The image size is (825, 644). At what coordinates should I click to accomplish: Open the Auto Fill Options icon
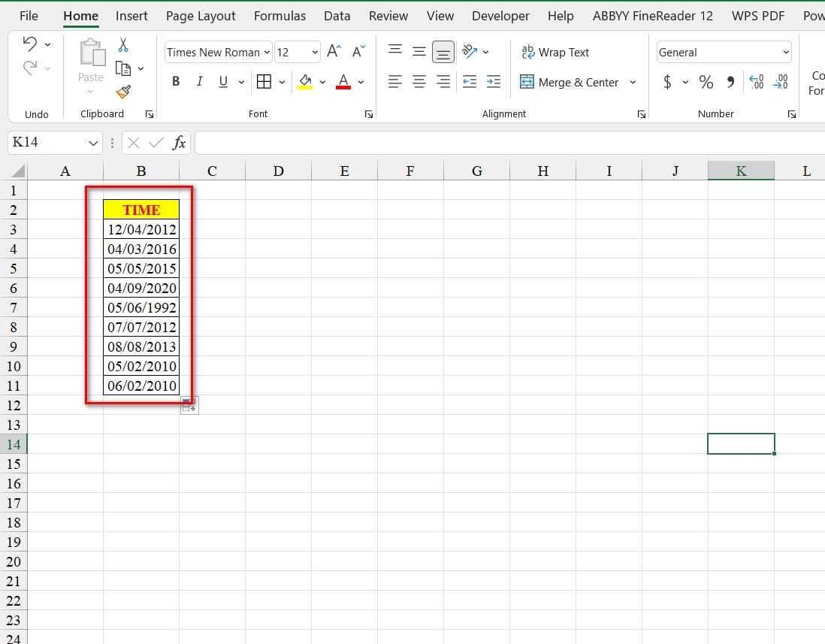189,405
